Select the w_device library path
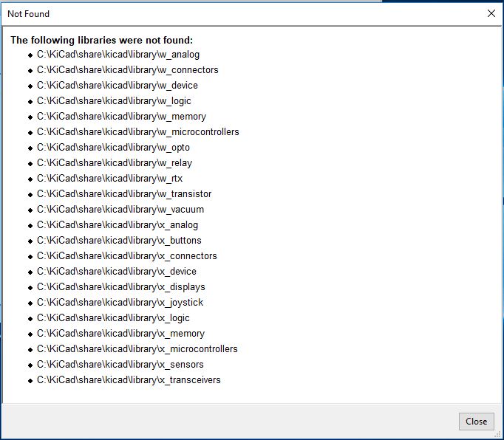 [117, 86]
